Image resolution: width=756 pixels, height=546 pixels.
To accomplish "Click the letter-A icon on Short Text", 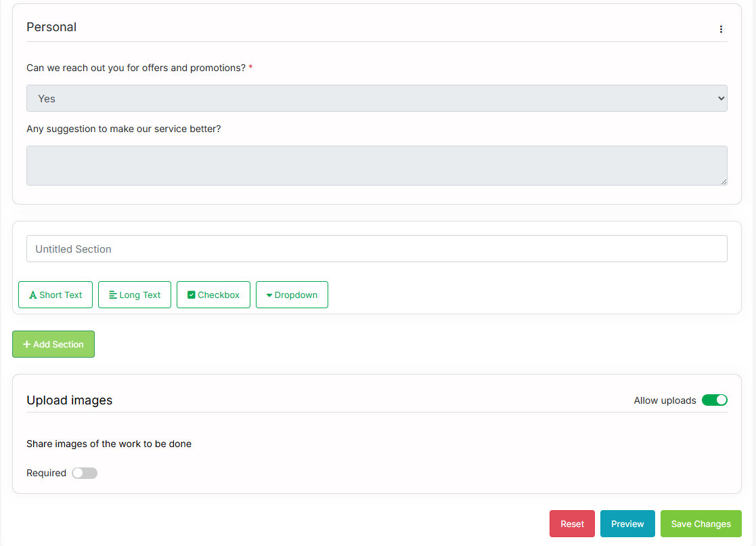I will pos(32,295).
